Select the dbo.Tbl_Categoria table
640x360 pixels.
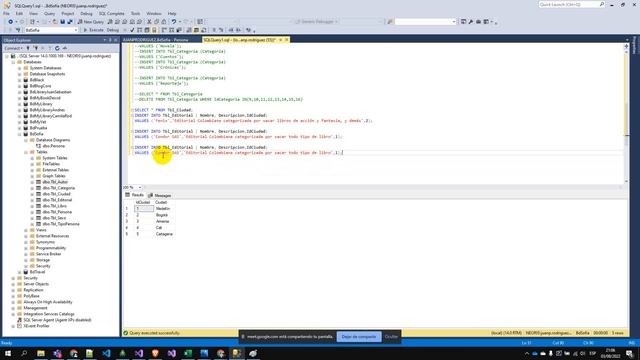point(58,188)
